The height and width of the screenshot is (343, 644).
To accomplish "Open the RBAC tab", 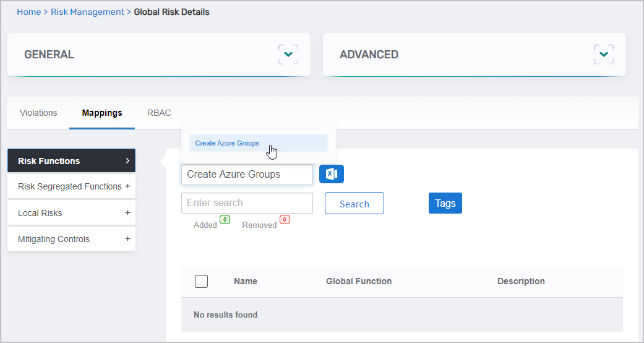I will click(x=159, y=113).
